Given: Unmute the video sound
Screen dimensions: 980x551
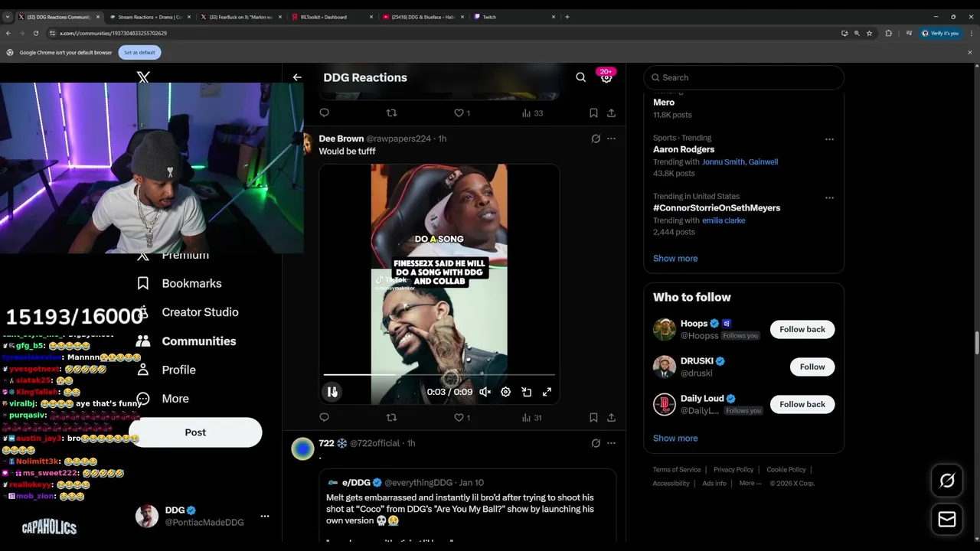Looking at the screenshot, I should pos(485,392).
